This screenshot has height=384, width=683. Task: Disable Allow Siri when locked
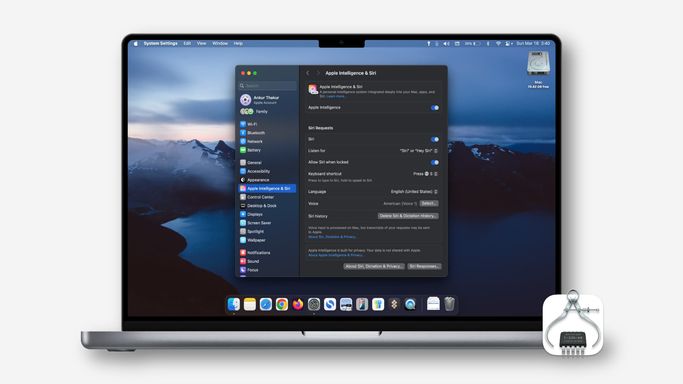pyautogui.click(x=435, y=162)
